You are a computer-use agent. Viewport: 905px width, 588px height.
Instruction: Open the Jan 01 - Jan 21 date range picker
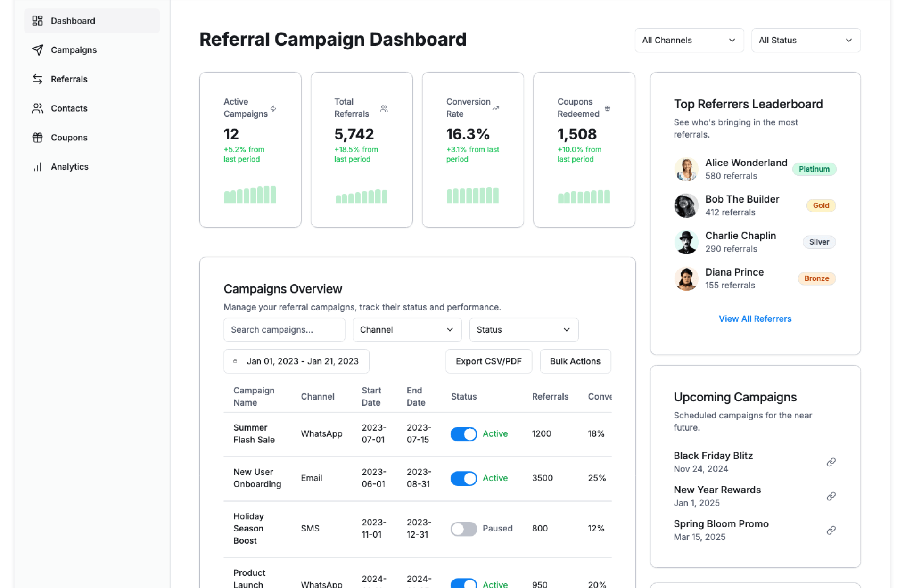coord(296,361)
